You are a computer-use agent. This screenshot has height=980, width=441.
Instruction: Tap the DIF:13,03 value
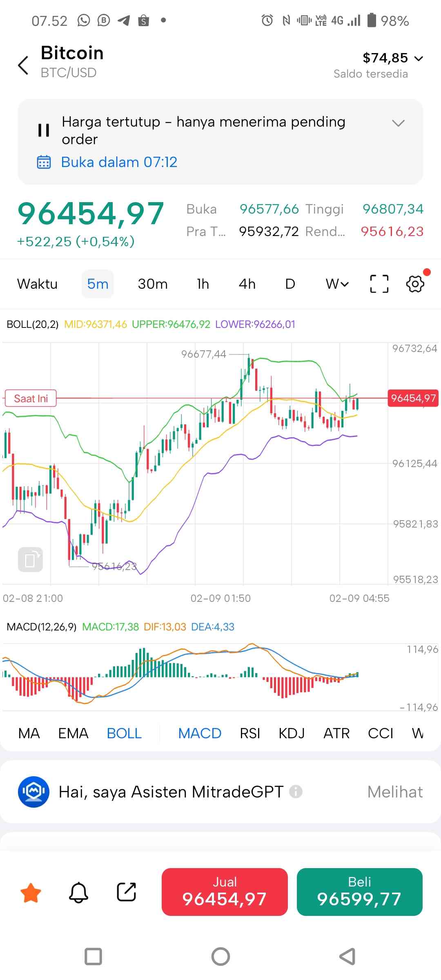[165, 627]
